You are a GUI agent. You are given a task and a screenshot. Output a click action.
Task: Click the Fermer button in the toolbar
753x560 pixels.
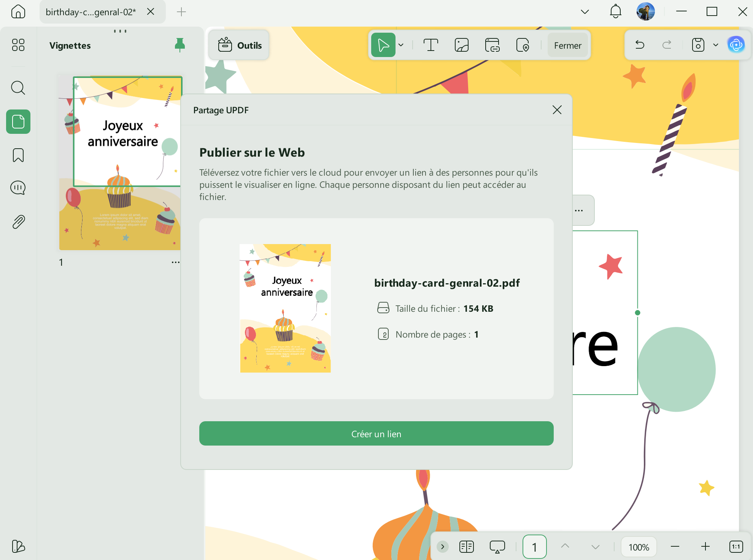tap(568, 45)
